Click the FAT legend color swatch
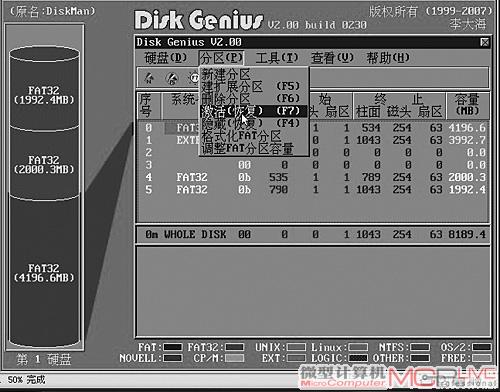500x392 pixels. coord(173,347)
